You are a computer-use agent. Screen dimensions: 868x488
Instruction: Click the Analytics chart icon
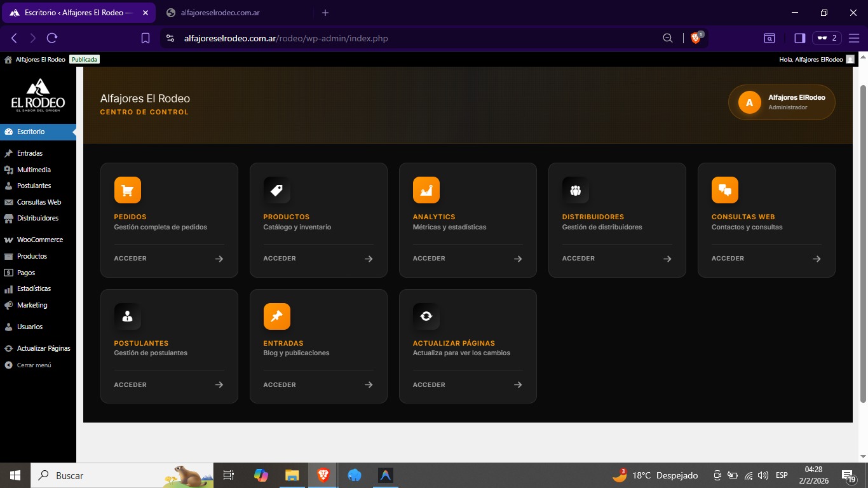coord(426,190)
